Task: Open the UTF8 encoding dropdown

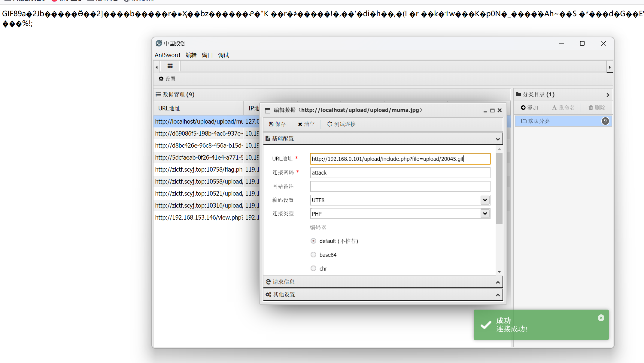Action: click(485, 200)
